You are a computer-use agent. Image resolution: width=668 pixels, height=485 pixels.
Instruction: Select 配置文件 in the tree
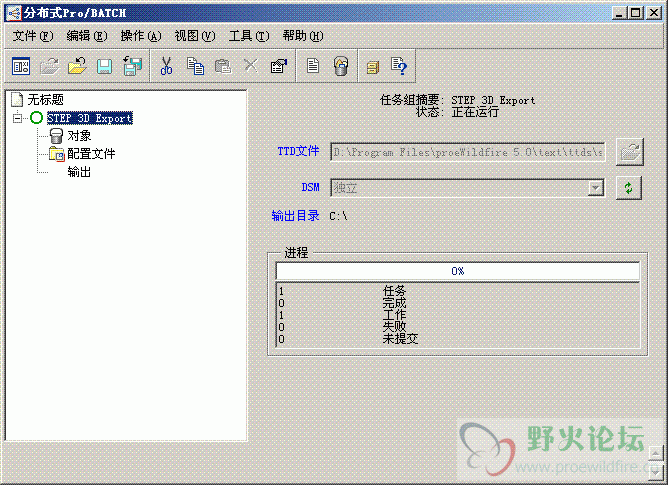91,154
